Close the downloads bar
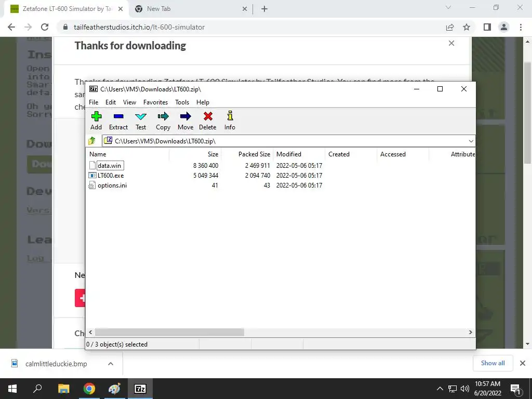The image size is (532, 399). (x=523, y=363)
